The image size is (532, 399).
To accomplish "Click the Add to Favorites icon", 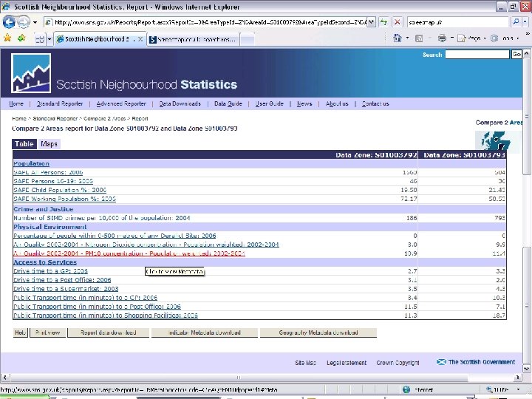I will point(21,38).
